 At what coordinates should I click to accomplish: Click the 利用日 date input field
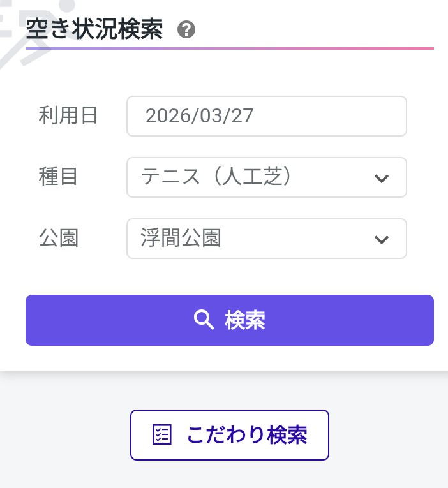(x=319, y=116)
